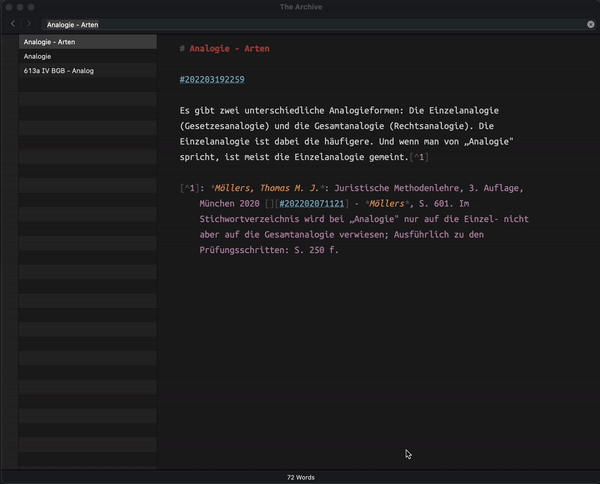Zoom the window with the green button
600x484 pixels.
click(x=31, y=7)
